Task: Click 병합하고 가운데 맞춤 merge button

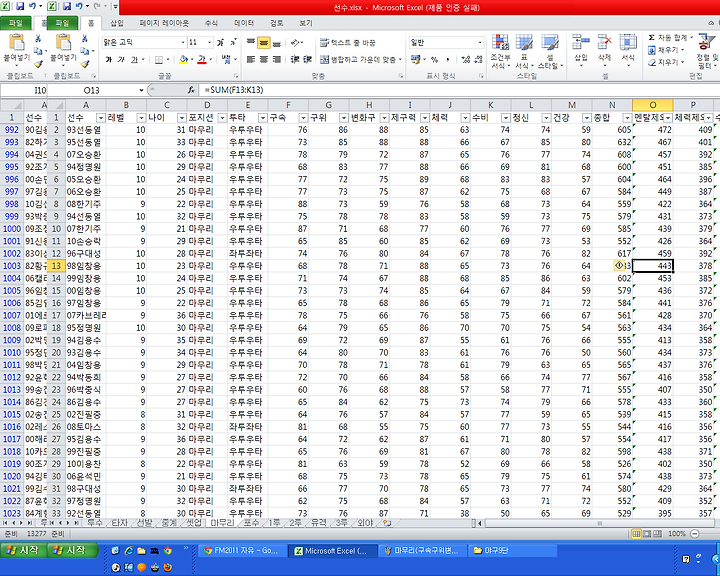Action: pyautogui.click(x=361, y=59)
